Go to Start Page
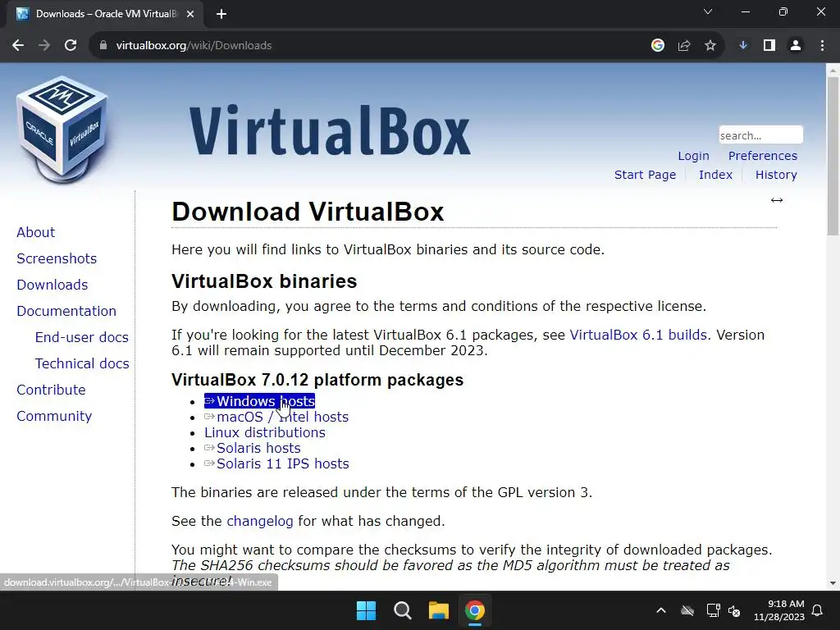 point(645,175)
